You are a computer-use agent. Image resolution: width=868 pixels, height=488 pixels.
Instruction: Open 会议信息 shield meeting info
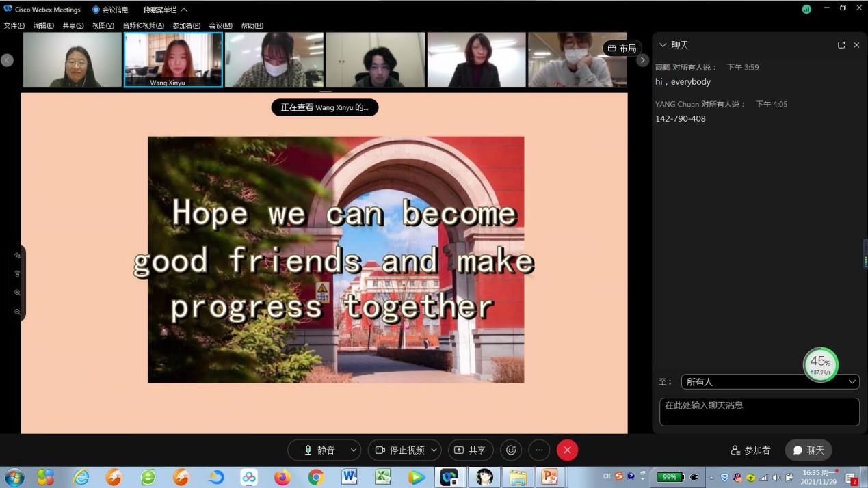[x=110, y=10]
